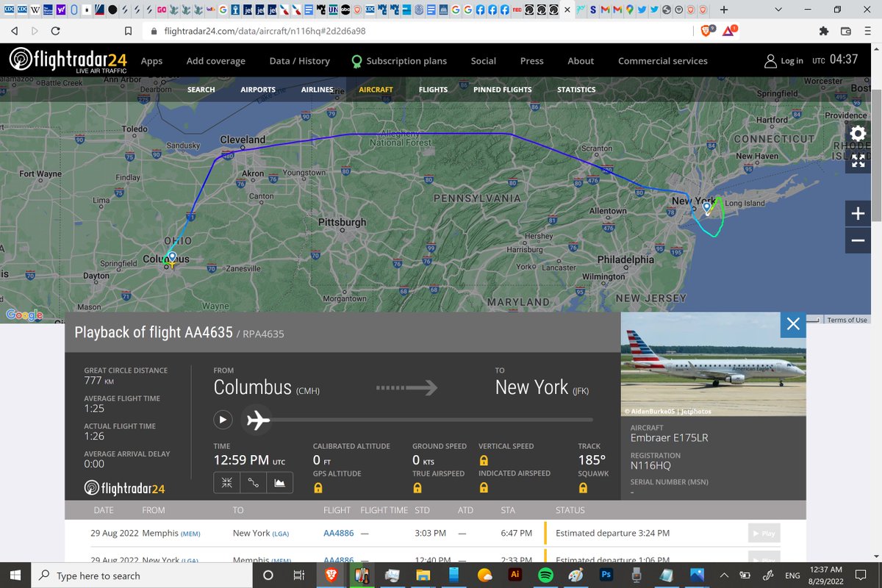Switch to the Statistics tab
This screenshot has width=882, height=588.
[x=576, y=90]
